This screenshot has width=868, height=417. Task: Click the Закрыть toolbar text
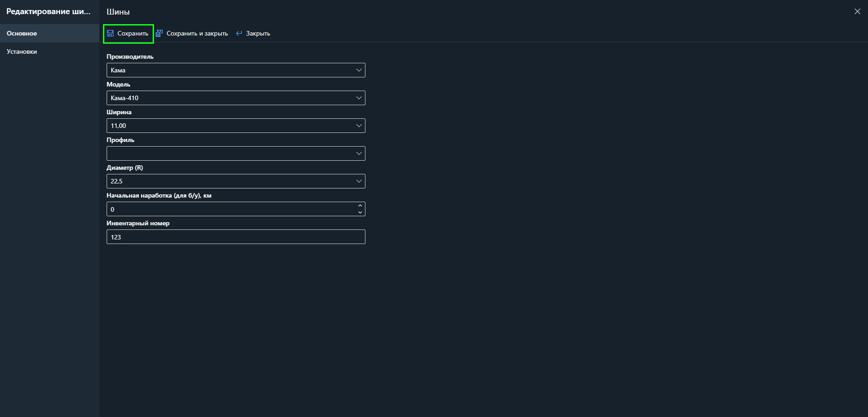[258, 33]
